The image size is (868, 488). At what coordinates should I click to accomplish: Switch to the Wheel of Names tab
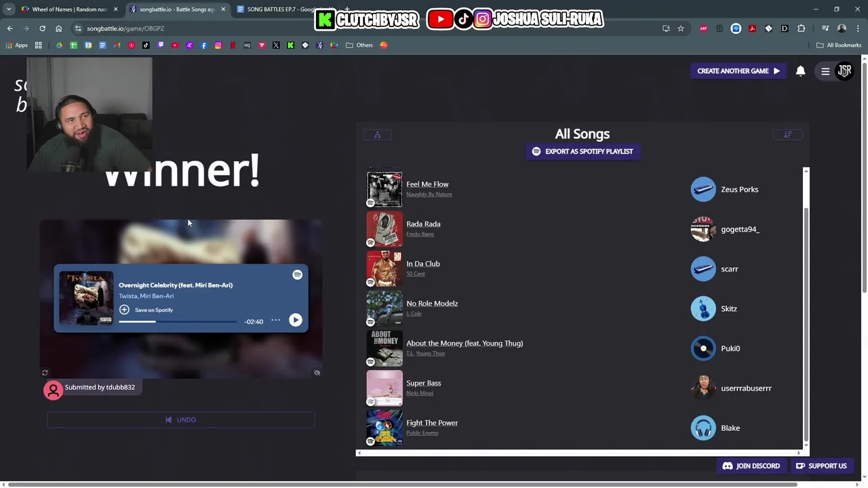[70, 9]
